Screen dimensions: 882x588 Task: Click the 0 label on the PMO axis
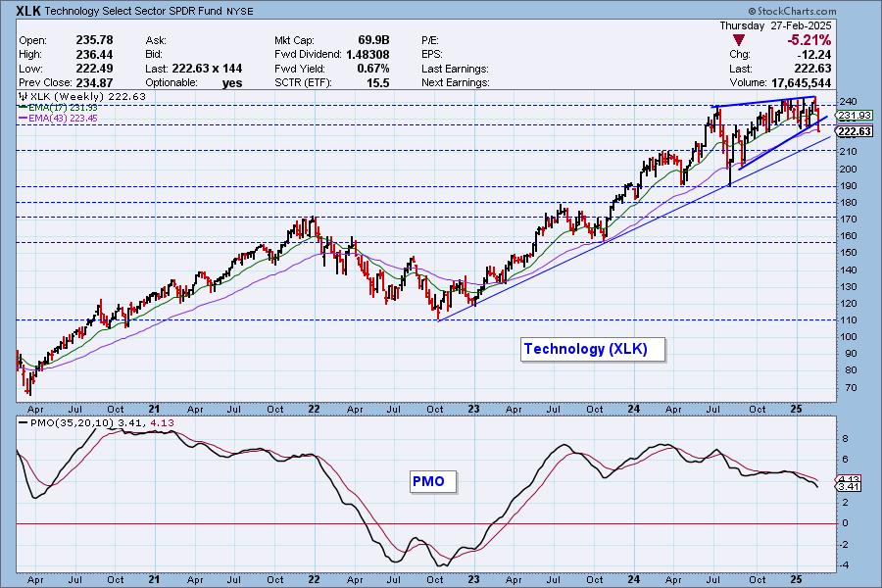[845, 523]
